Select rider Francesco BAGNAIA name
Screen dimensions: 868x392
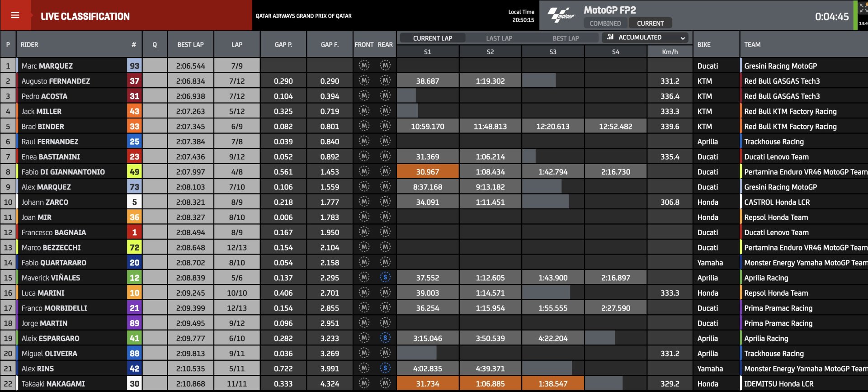pyautogui.click(x=54, y=232)
